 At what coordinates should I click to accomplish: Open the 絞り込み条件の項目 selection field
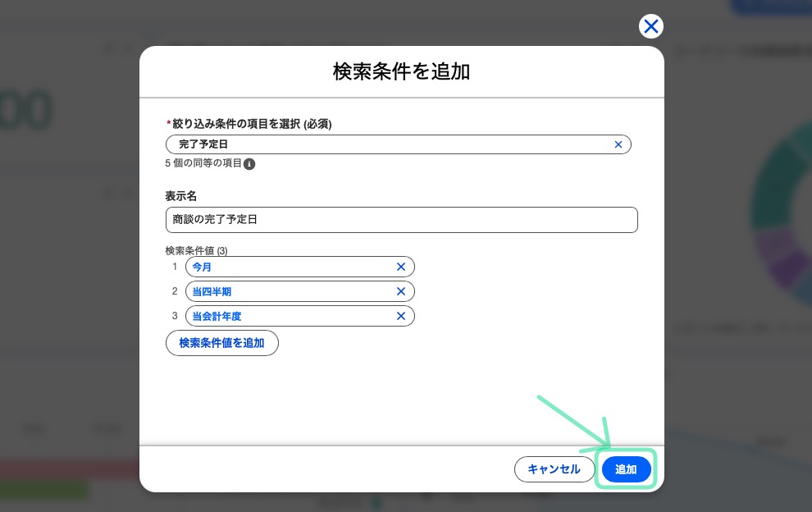[x=399, y=144]
